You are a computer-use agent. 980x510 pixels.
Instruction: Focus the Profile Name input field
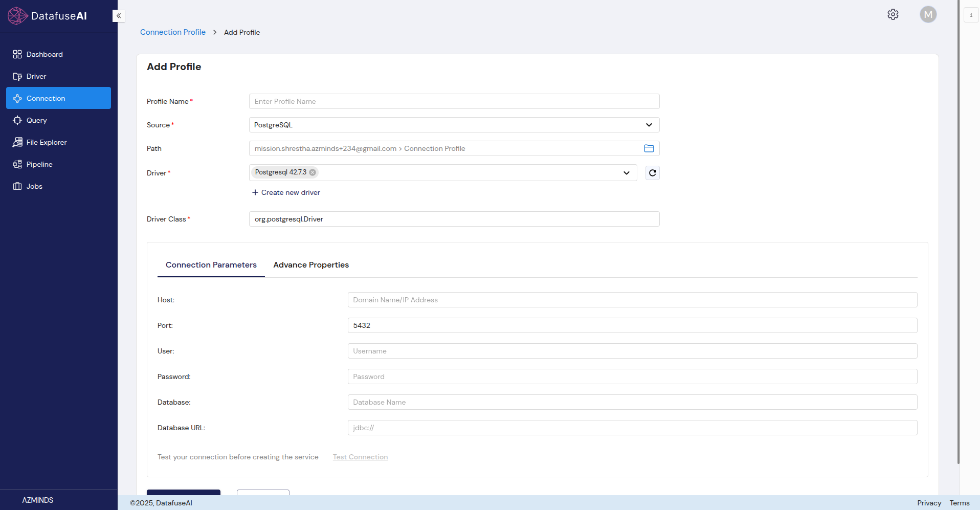(454, 101)
